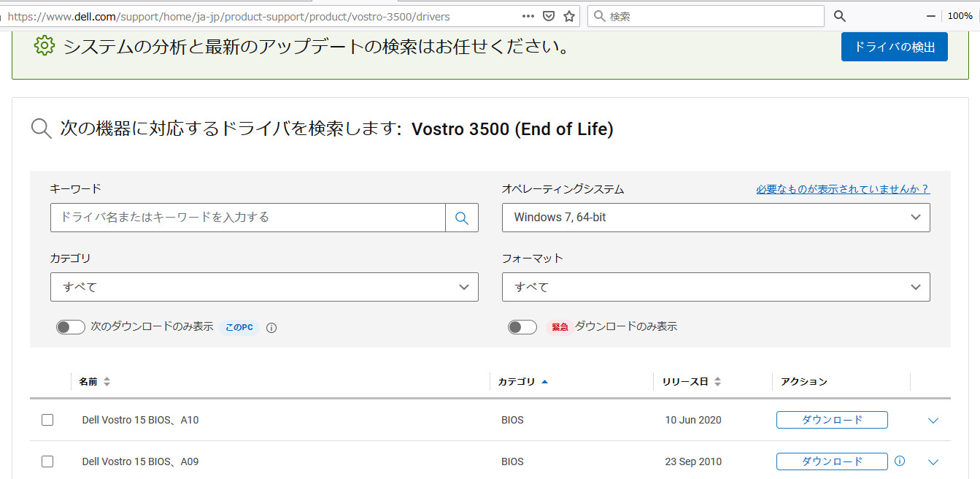
Task: Click release date 23 Sep 2010
Action: coord(693,461)
